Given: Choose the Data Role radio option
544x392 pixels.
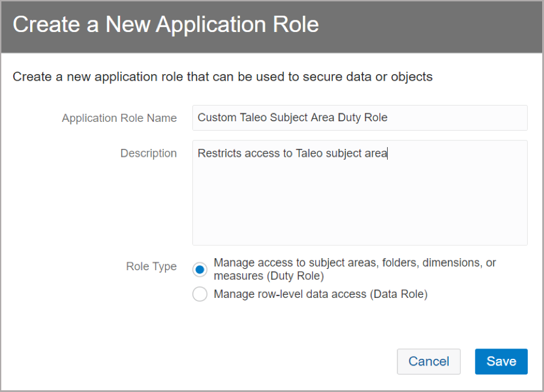Looking at the screenshot, I should [200, 294].
